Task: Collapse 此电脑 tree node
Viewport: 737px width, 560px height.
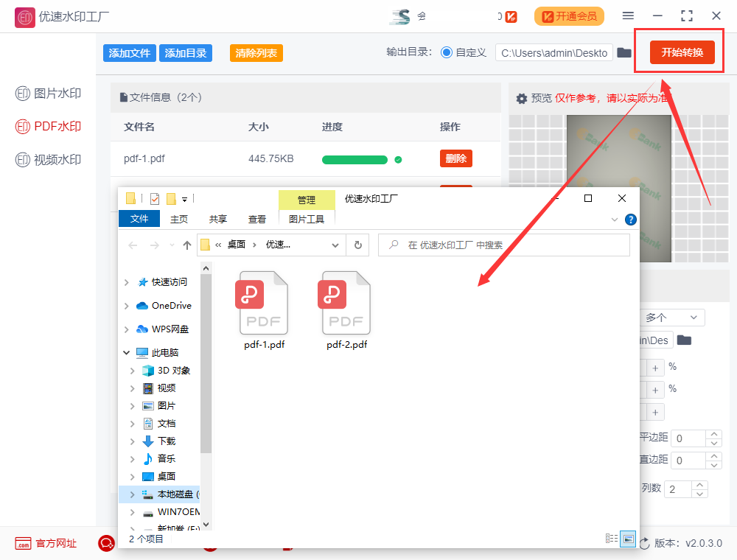Action: 127,352
